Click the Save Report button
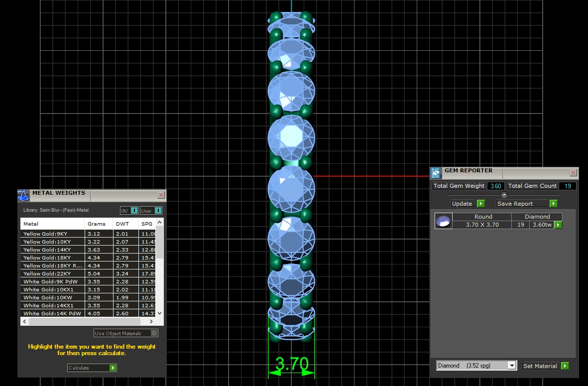 click(526, 203)
